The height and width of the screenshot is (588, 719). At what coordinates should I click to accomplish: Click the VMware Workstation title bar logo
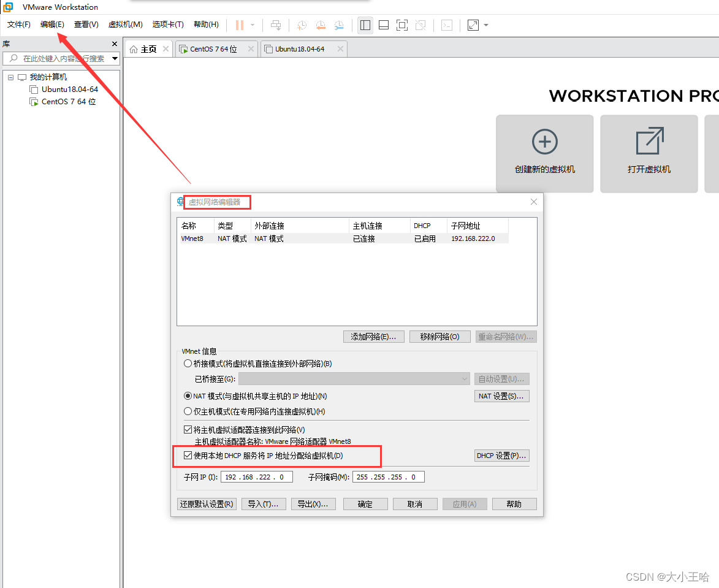click(x=8, y=7)
